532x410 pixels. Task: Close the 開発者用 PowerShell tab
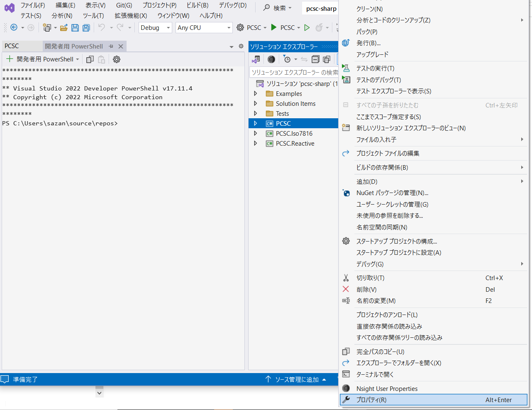tap(121, 46)
